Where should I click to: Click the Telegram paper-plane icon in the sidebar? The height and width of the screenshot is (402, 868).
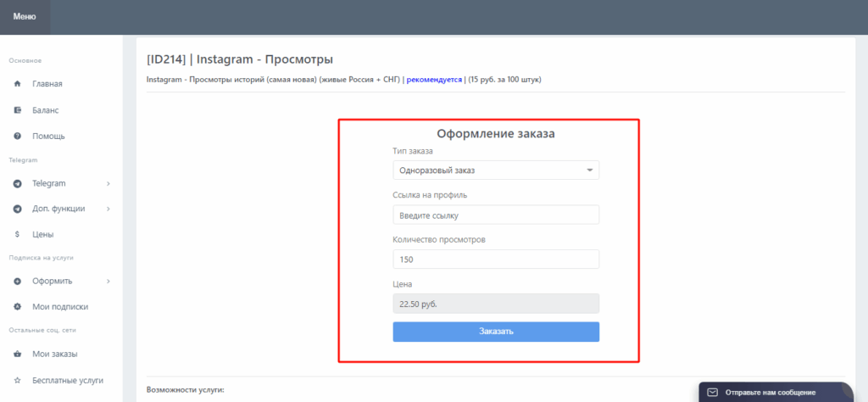click(17, 183)
